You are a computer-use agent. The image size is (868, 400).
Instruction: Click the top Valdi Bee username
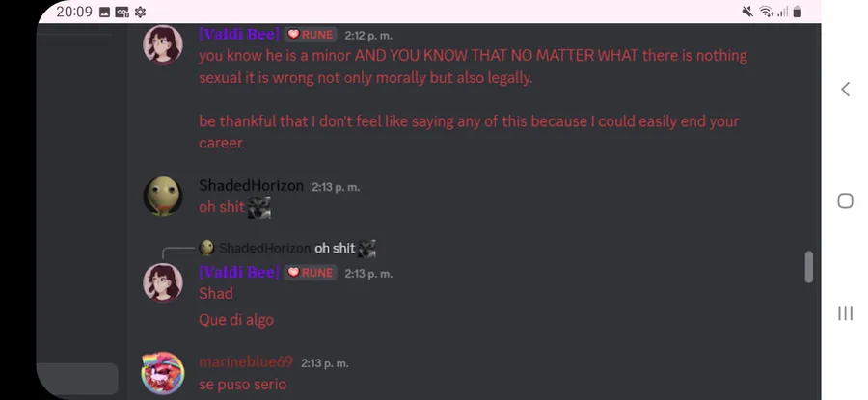pos(239,35)
